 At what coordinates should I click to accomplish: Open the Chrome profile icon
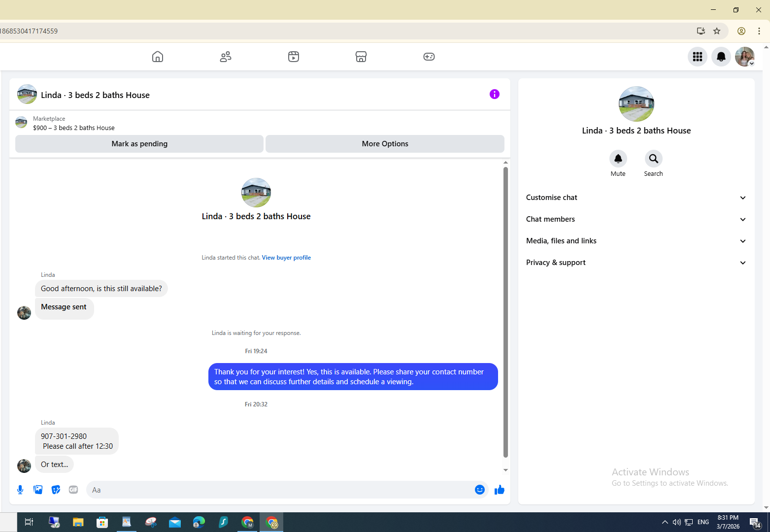tap(741, 31)
